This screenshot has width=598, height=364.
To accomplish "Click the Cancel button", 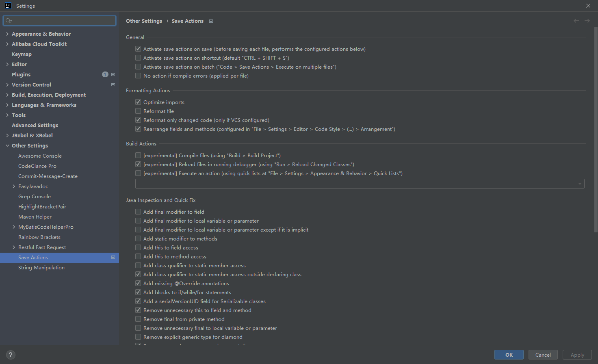I will pyautogui.click(x=543, y=355).
